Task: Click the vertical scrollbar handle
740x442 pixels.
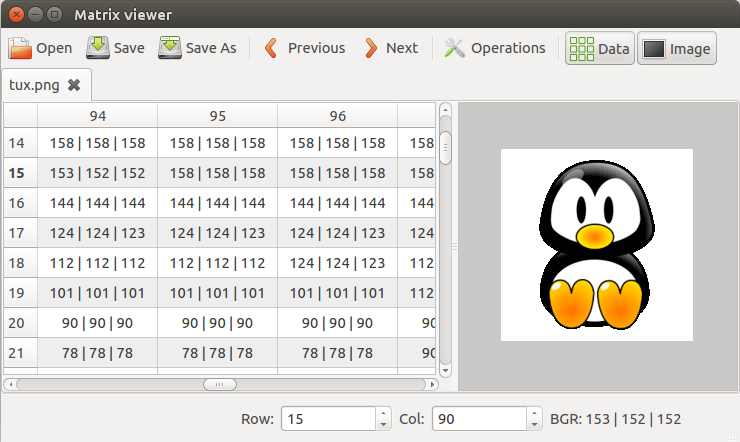Action: 445,148
